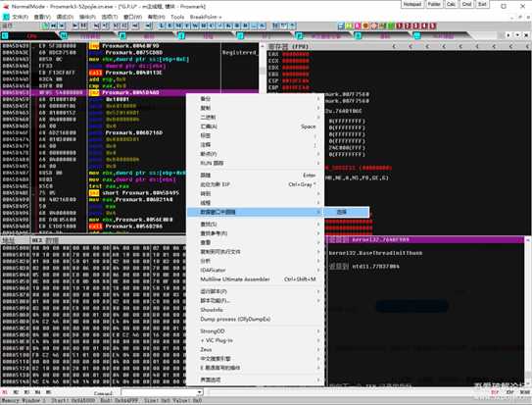This screenshot has height=405, width=532.
Task: Select Multiline Ultimate Assembler entry
Action: pos(255,279)
